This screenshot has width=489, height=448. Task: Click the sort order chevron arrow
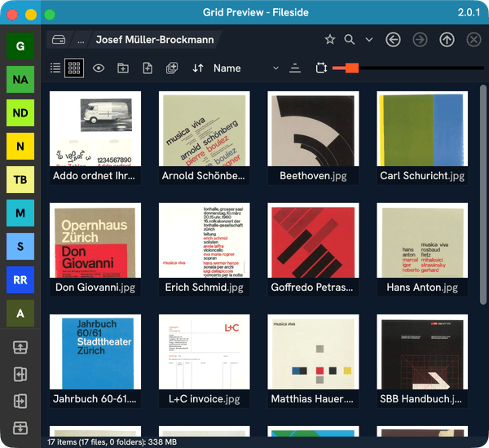[275, 68]
